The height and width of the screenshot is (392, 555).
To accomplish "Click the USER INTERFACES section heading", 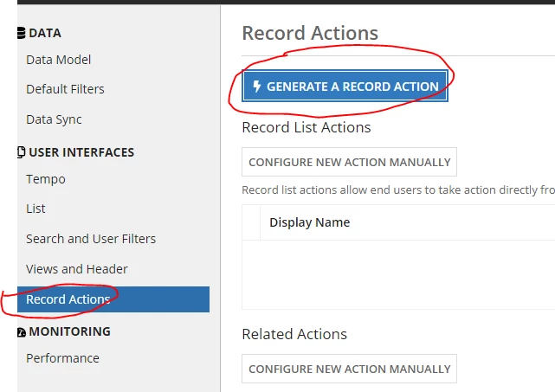I will [x=81, y=152].
